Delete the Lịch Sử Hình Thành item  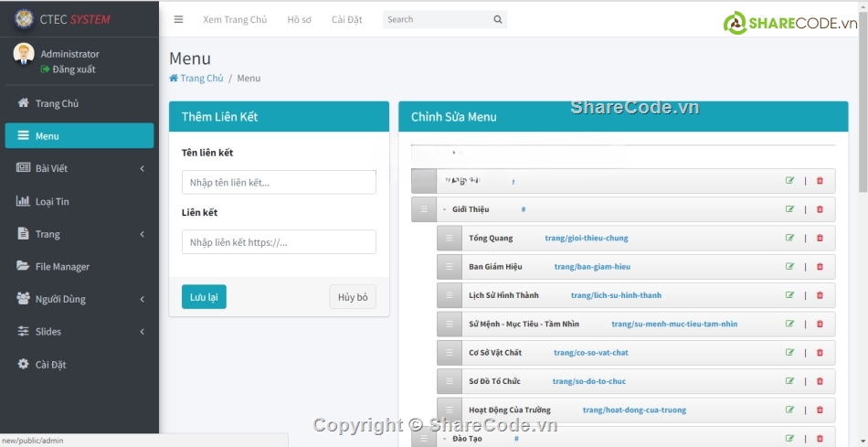tap(820, 295)
